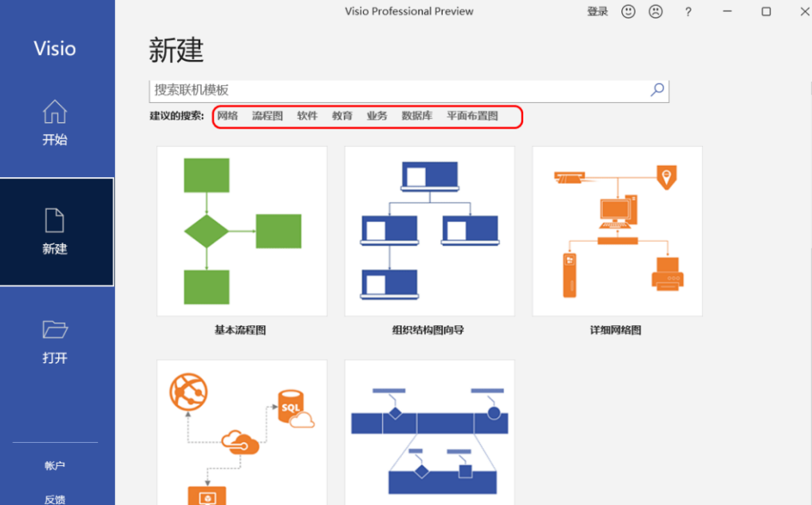Click the help question mark icon
The width and height of the screenshot is (812, 505).
[690, 11]
